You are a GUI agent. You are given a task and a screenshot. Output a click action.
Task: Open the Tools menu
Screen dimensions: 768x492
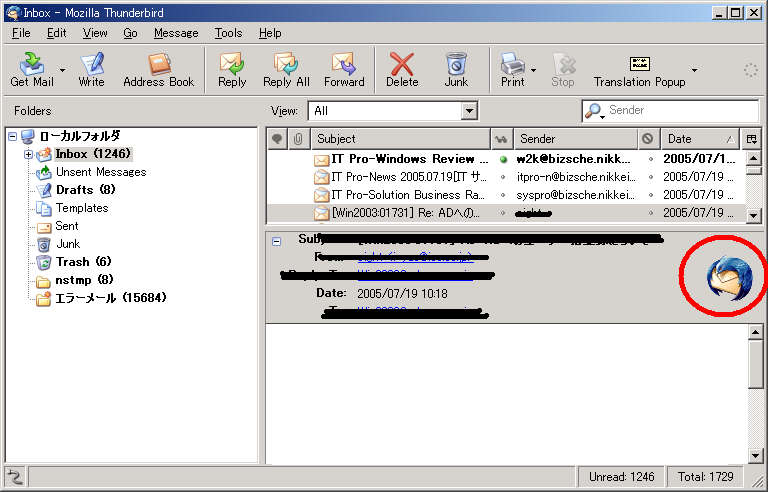click(228, 33)
